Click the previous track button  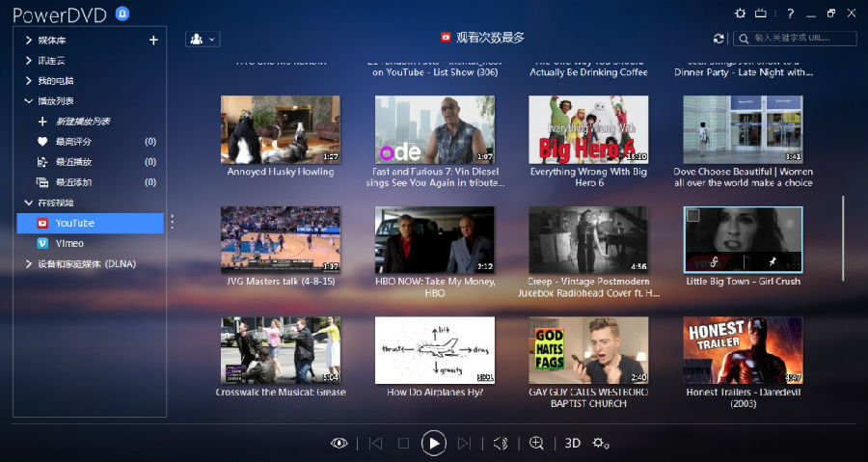(375, 443)
